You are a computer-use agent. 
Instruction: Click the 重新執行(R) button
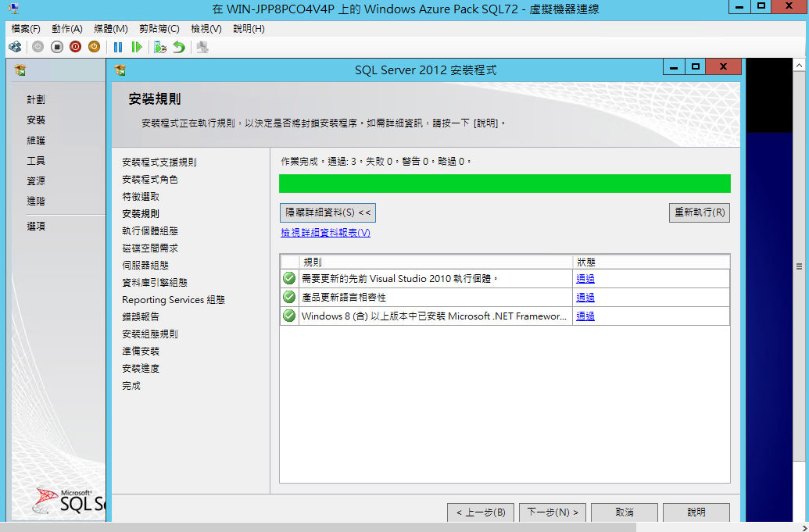[700, 212]
